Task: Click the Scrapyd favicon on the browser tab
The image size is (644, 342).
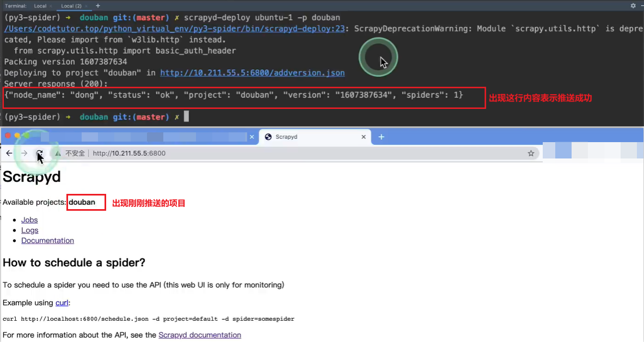Action: tap(268, 137)
